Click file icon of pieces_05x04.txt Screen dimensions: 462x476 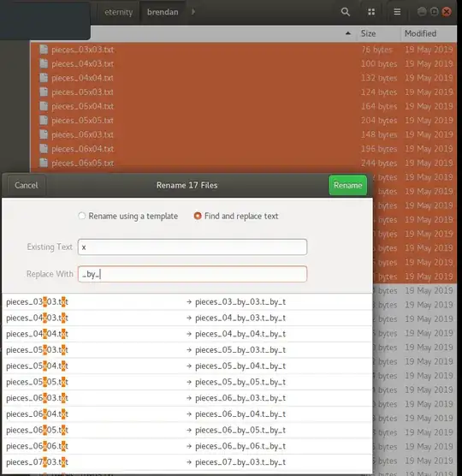pyautogui.click(x=44, y=106)
